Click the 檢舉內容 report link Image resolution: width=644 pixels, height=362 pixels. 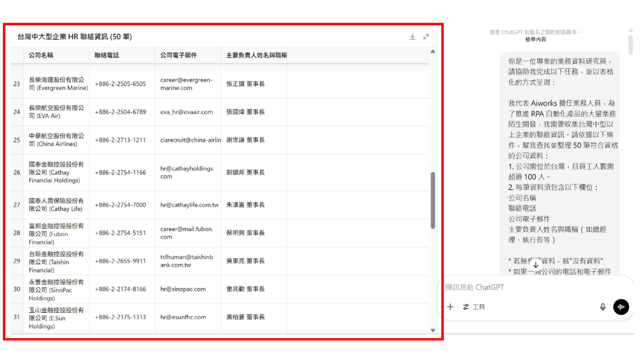[535, 39]
